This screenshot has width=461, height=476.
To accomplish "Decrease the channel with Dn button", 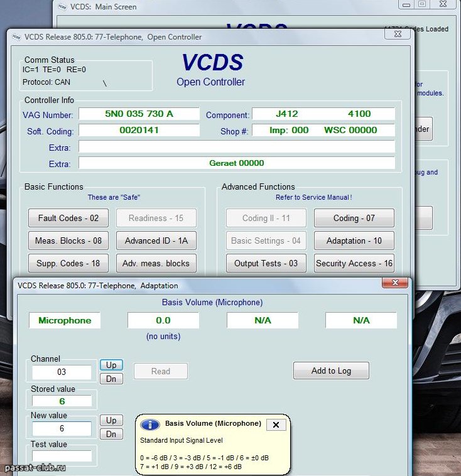I will tap(111, 379).
